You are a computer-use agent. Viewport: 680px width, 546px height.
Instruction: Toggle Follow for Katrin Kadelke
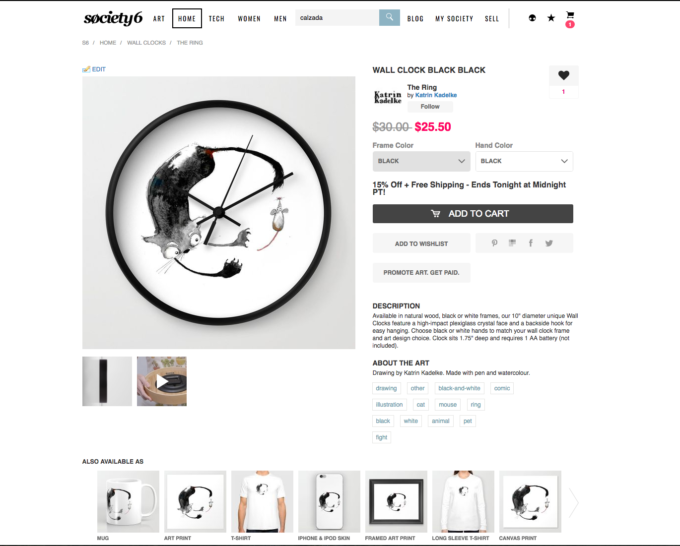(430, 107)
